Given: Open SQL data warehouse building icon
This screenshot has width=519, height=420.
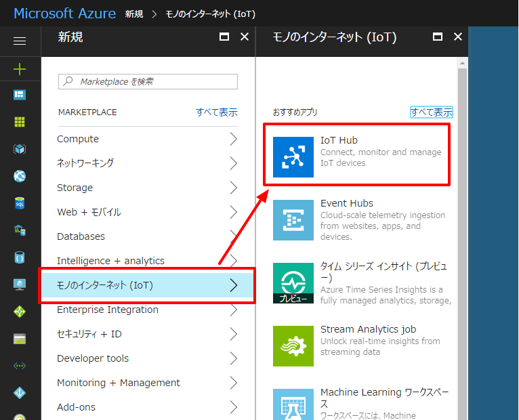Looking at the screenshot, I should tap(20, 230).
